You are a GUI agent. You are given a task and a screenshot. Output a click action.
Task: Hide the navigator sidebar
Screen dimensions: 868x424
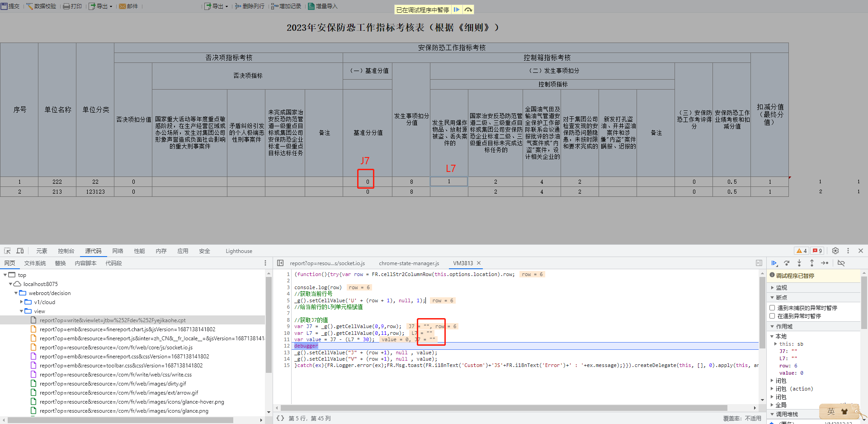point(280,263)
